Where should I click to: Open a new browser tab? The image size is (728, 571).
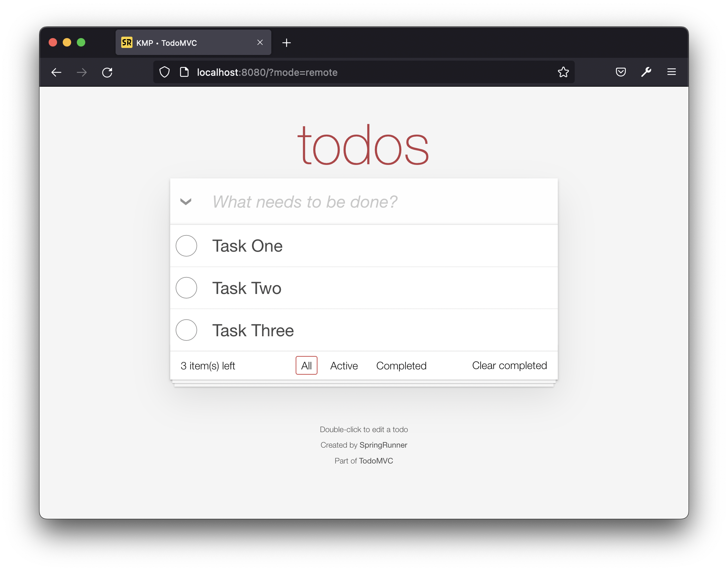coord(286,43)
